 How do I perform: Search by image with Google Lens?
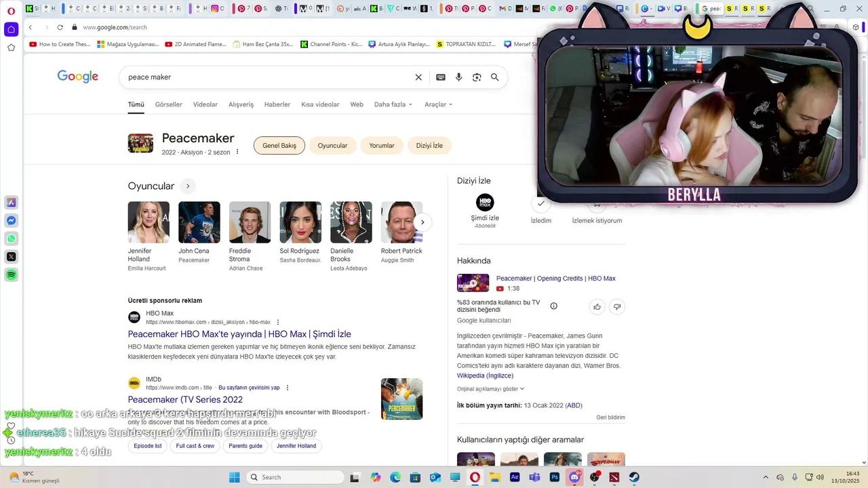click(477, 77)
